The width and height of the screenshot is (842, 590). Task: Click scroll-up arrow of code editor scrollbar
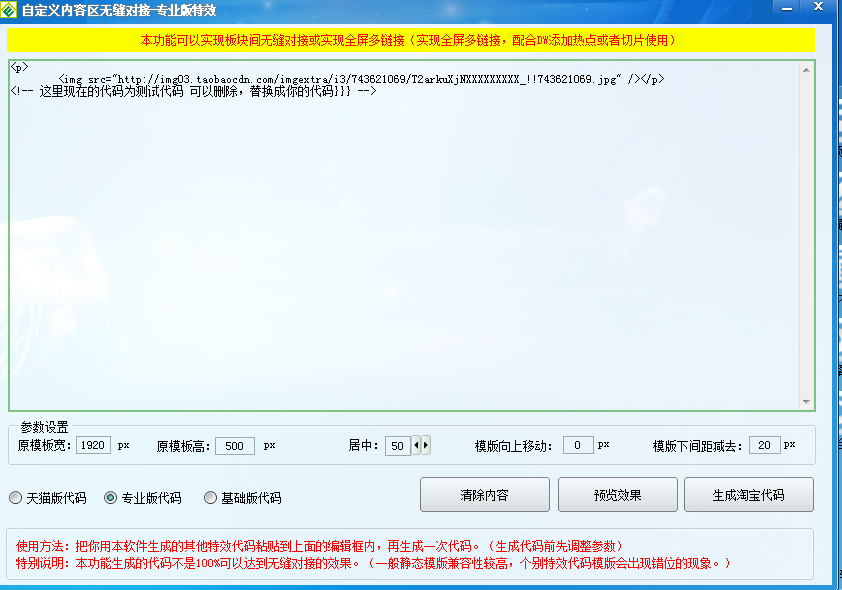807,68
